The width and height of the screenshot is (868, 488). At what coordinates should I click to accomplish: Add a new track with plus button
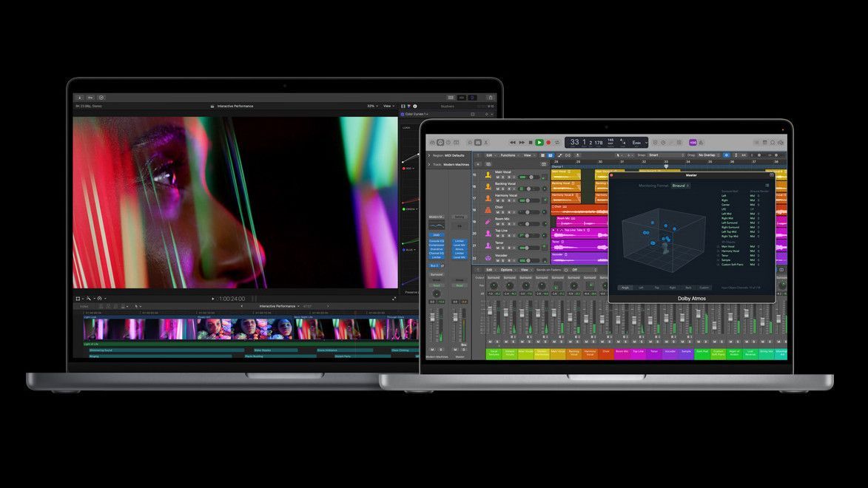pyautogui.click(x=478, y=164)
